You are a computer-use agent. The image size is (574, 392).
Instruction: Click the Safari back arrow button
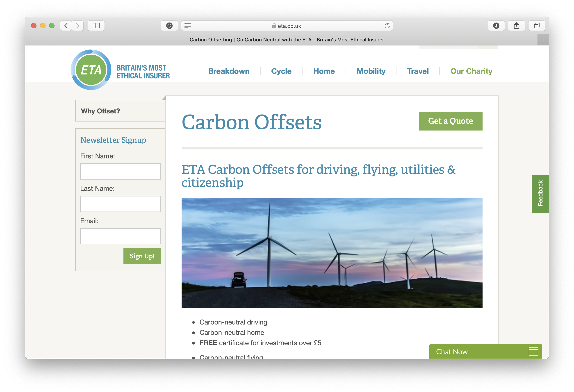(x=66, y=26)
